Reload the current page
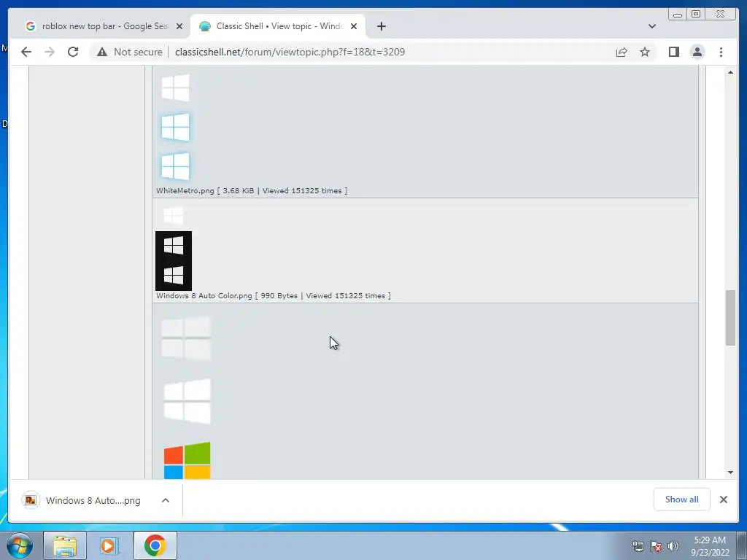 click(x=73, y=52)
